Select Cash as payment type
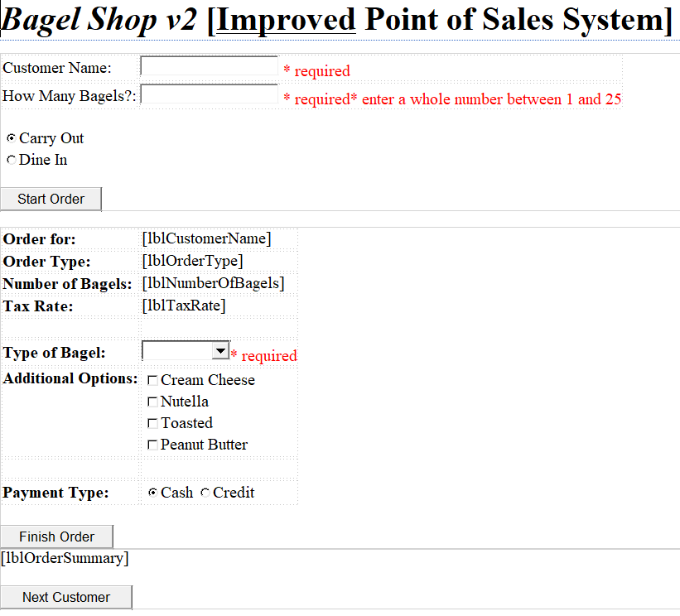 pos(152,493)
